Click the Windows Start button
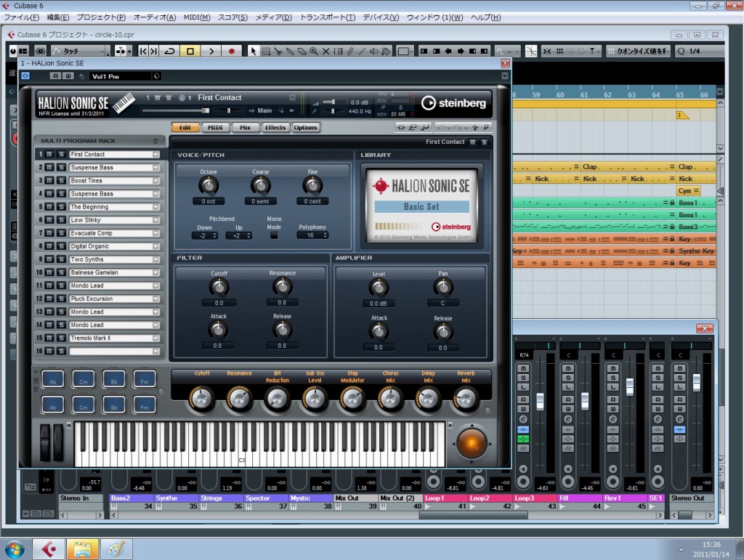Image resolution: width=744 pixels, height=560 pixels. (15, 550)
